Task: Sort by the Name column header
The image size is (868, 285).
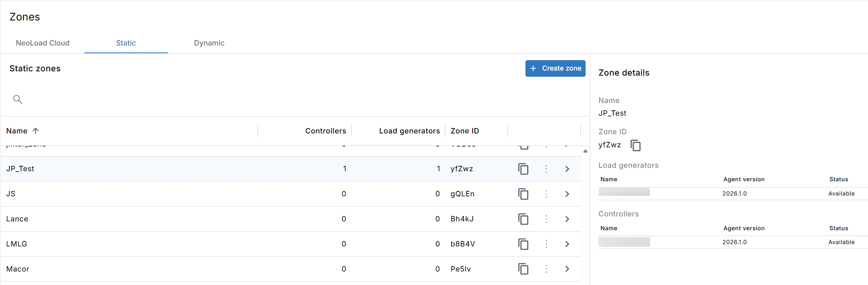Action: pos(17,131)
